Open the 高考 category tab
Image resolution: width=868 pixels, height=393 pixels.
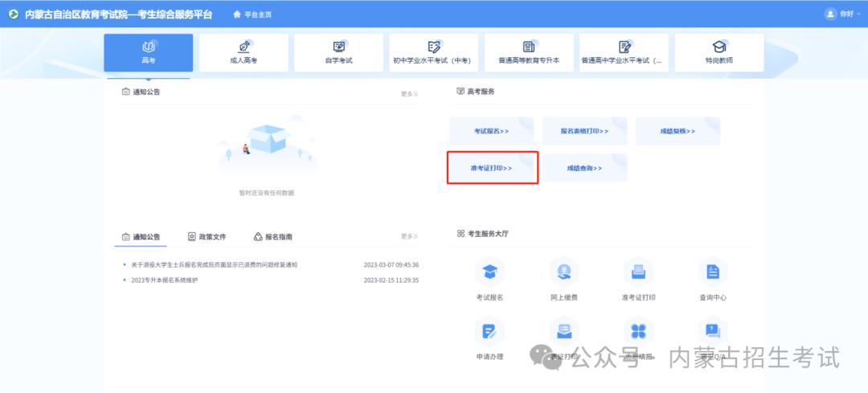click(x=149, y=52)
